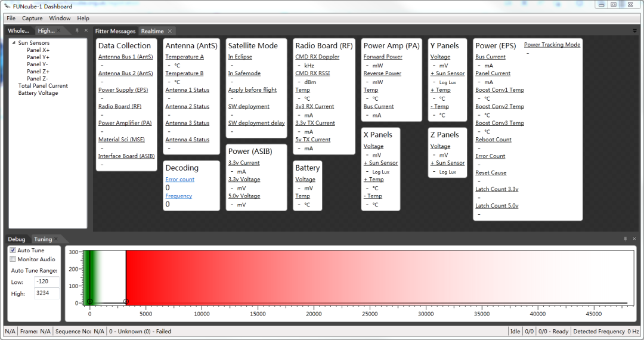Click Antenna Bus 2 (AntS) label
The image size is (644, 340).
[126, 73]
